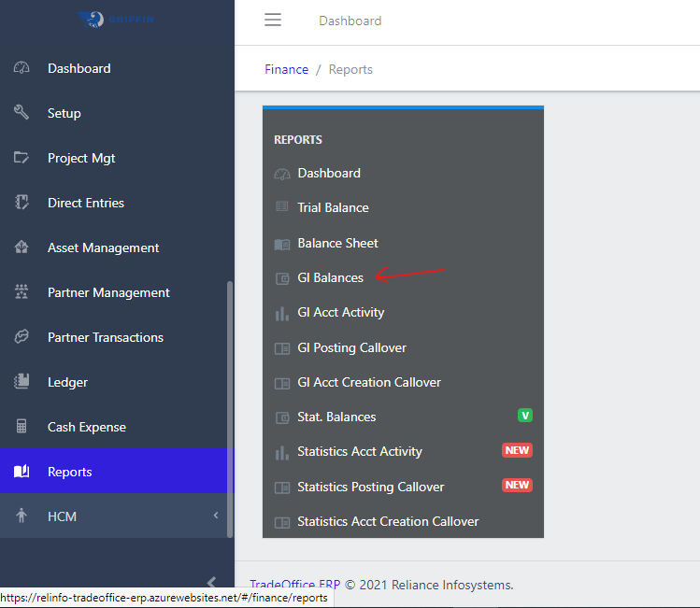Click the Reports breadcrumb text

(x=350, y=69)
